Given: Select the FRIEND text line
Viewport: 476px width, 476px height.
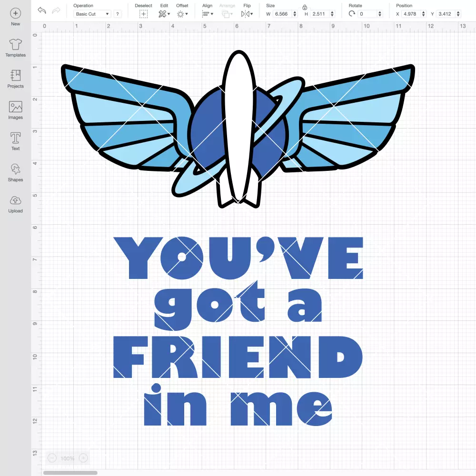Looking at the screenshot, I should coord(238,357).
